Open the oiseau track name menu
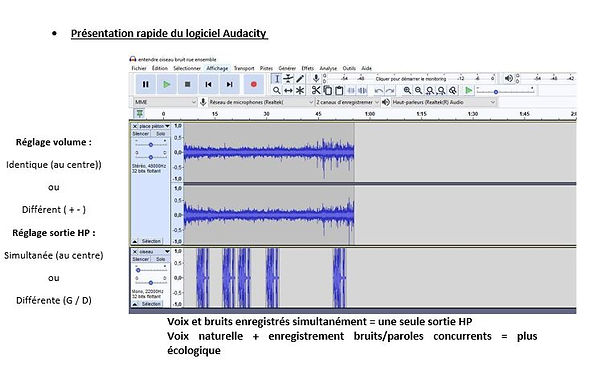 coord(154,252)
